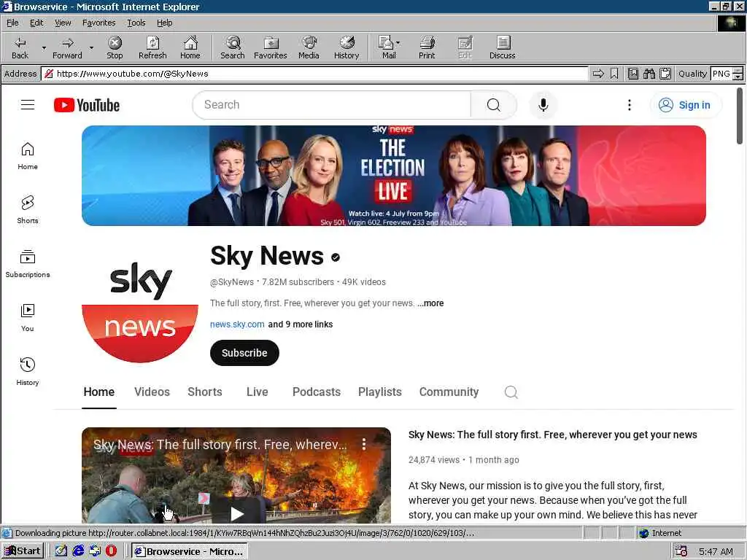This screenshot has height=560, width=747.
Task: Click the Back toolbar button
Action: [x=20, y=47]
